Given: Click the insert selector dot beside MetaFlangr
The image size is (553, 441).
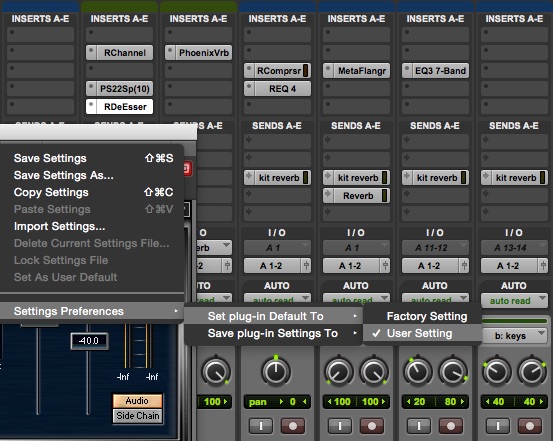Looking at the screenshot, I should tap(328, 69).
